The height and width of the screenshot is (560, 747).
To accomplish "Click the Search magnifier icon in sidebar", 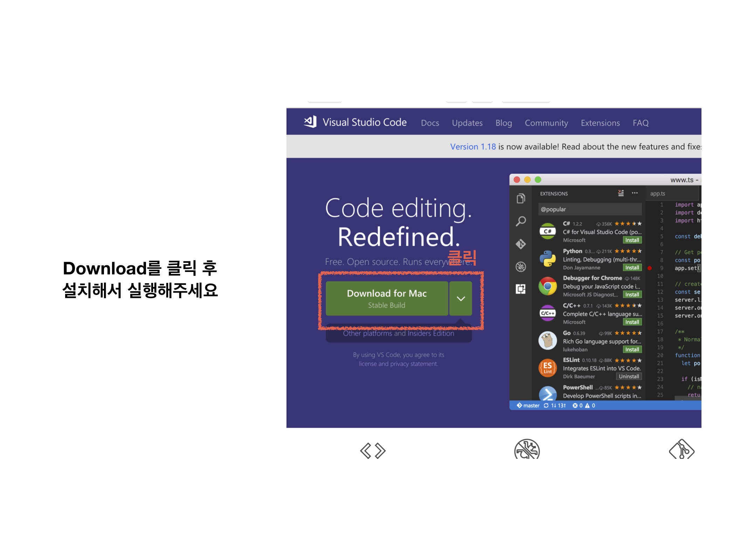I will click(x=521, y=221).
